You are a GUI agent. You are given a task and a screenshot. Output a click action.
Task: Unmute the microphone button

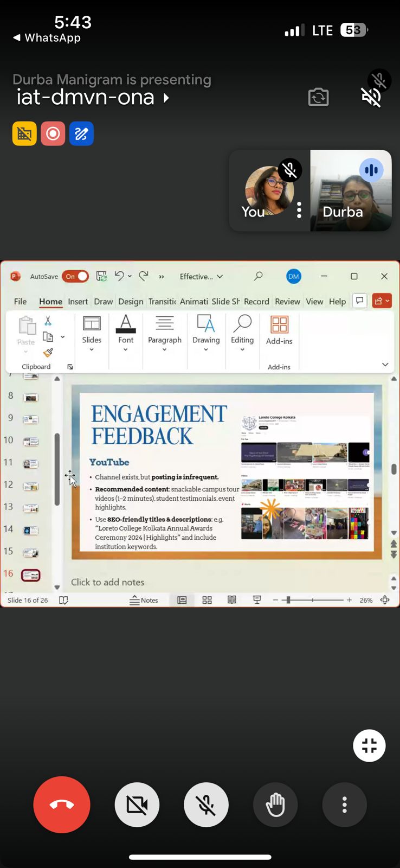pyautogui.click(x=206, y=805)
